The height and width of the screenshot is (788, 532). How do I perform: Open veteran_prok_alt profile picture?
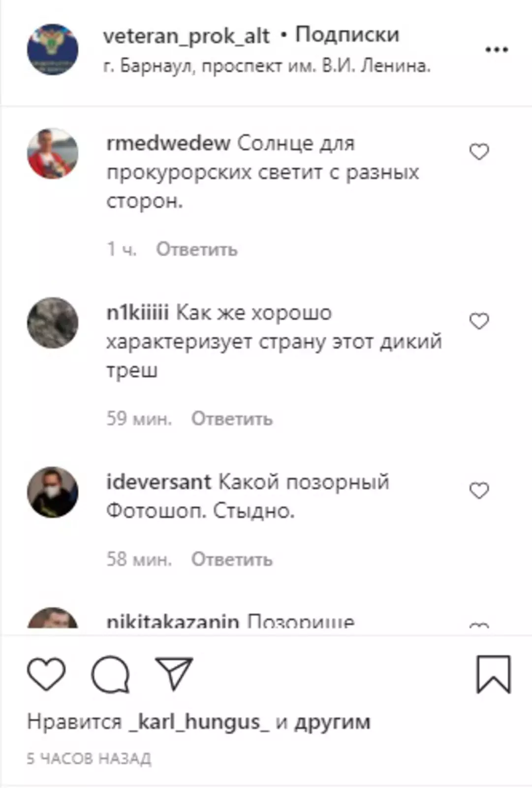(53, 49)
